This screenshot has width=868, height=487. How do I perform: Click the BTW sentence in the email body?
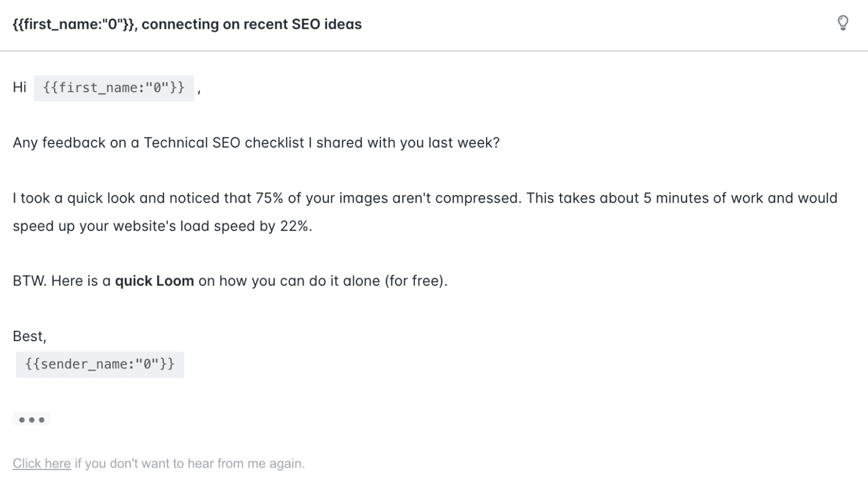click(x=229, y=281)
